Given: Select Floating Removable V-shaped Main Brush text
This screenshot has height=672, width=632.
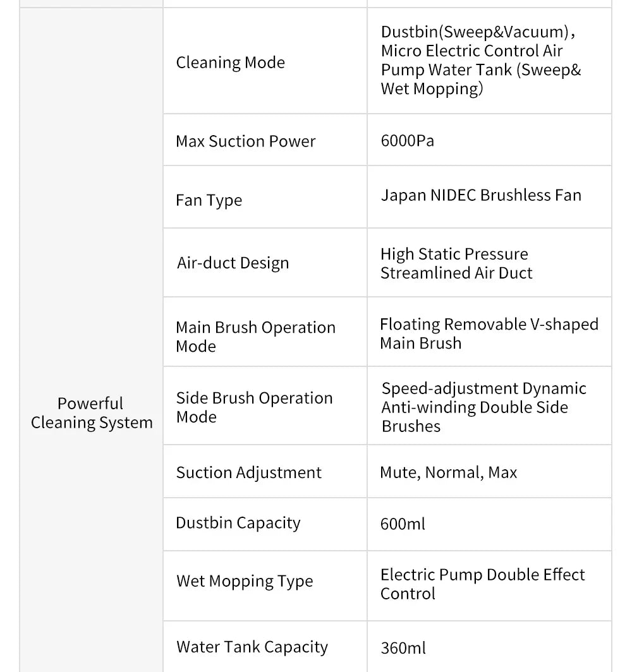Looking at the screenshot, I should [x=489, y=333].
